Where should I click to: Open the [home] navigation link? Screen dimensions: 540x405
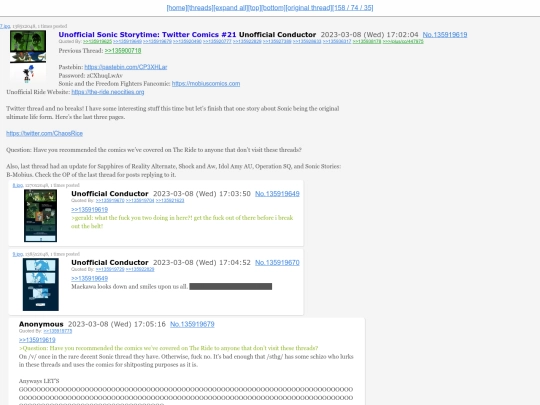point(177,8)
